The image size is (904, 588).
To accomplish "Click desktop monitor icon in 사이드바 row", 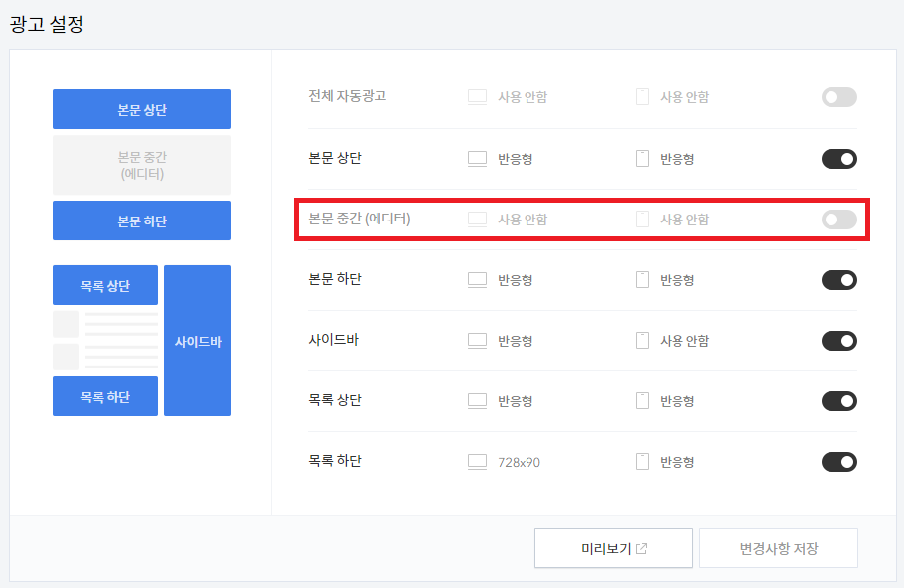I will coord(477,340).
